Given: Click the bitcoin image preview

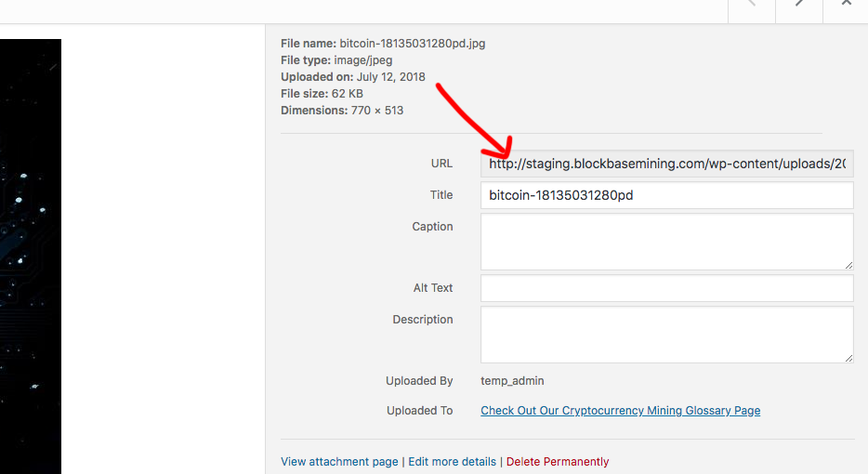Looking at the screenshot, I should point(30,256).
